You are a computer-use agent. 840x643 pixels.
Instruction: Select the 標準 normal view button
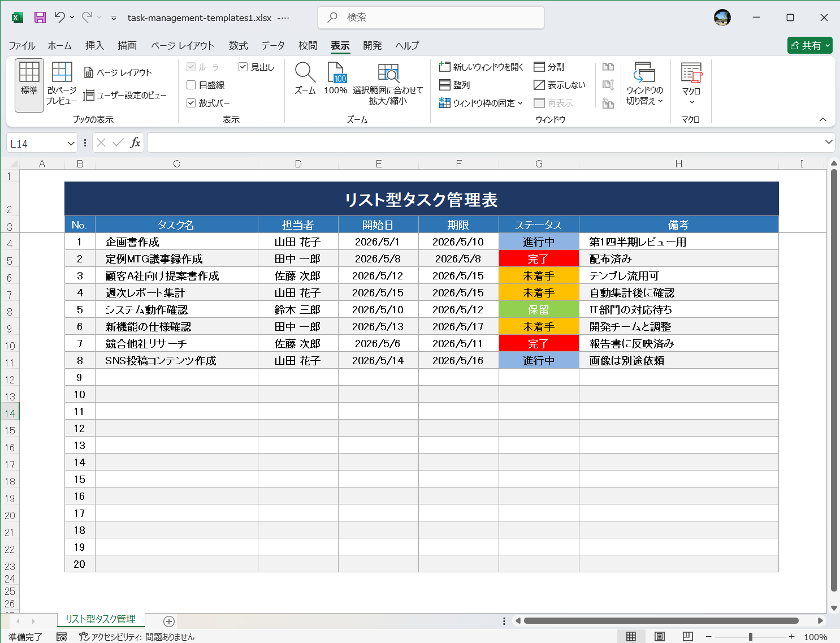(x=29, y=85)
